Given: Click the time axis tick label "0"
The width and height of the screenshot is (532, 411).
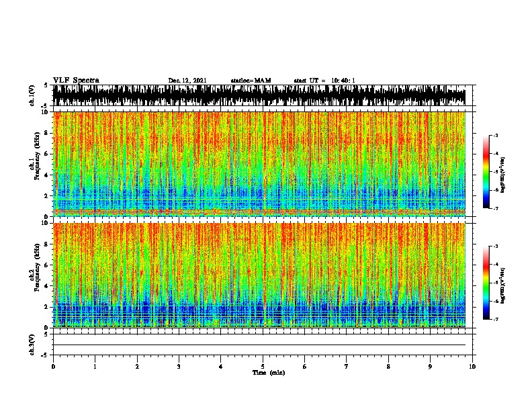Looking at the screenshot, I should pos(53,367).
